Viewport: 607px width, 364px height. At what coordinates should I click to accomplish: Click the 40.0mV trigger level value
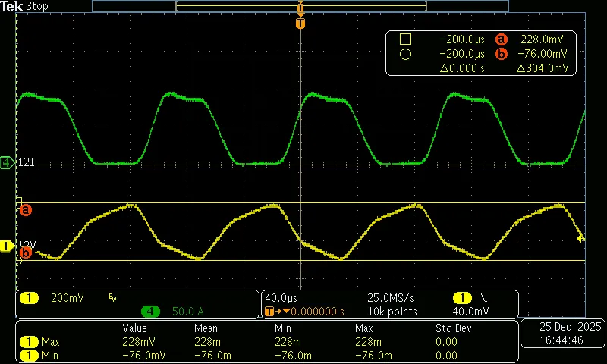click(470, 312)
